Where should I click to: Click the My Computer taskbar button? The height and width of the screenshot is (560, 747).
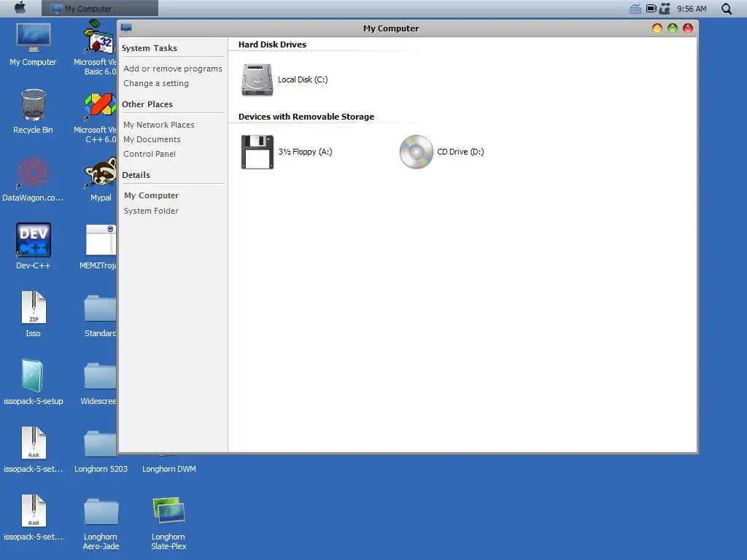99,9
